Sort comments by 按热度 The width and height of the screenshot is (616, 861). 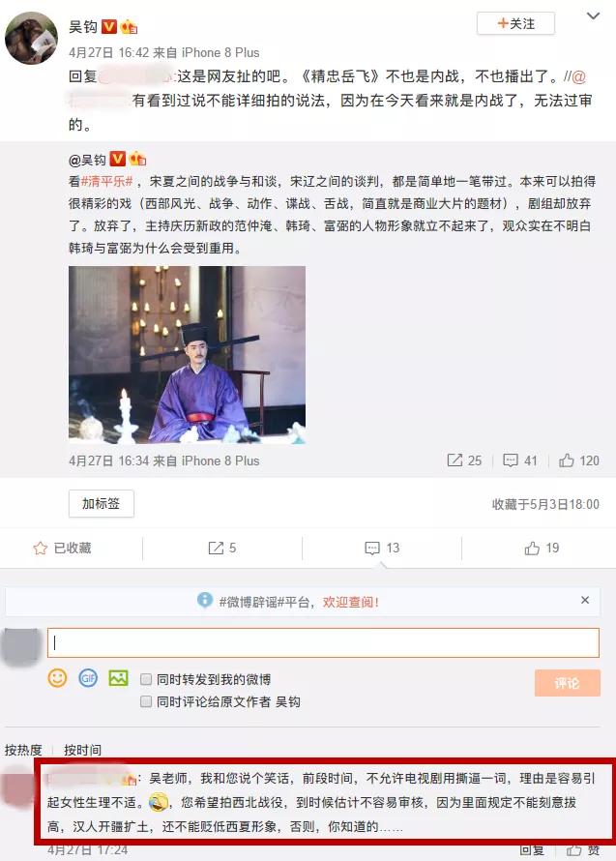(23, 750)
